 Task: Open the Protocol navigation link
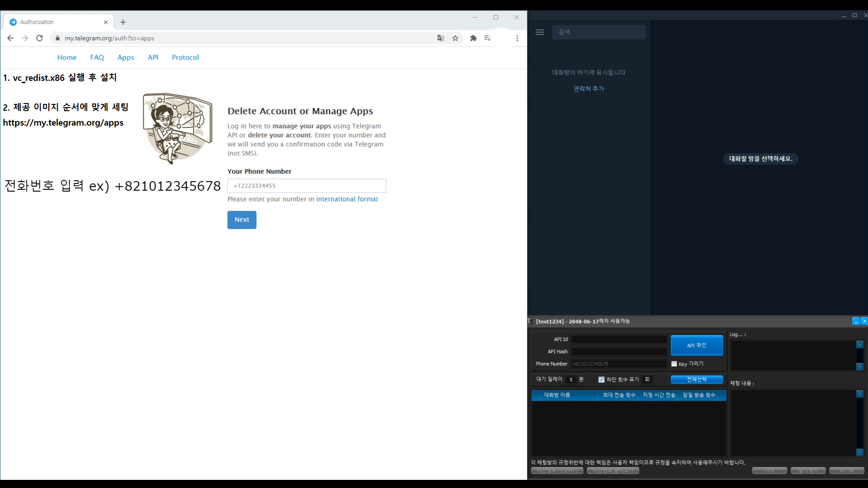pyautogui.click(x=185, y=57)
